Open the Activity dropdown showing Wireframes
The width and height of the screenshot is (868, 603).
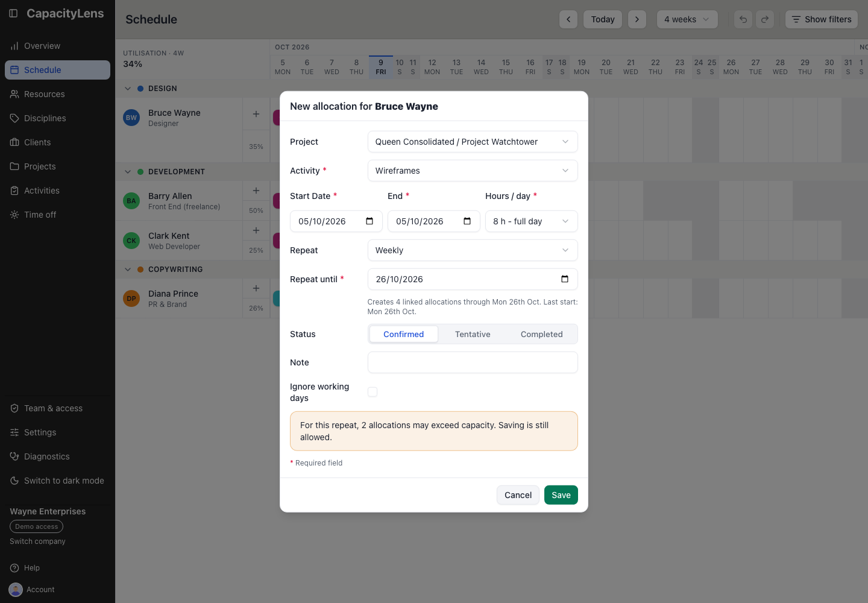pyautogui.click(x=473, y=171)
